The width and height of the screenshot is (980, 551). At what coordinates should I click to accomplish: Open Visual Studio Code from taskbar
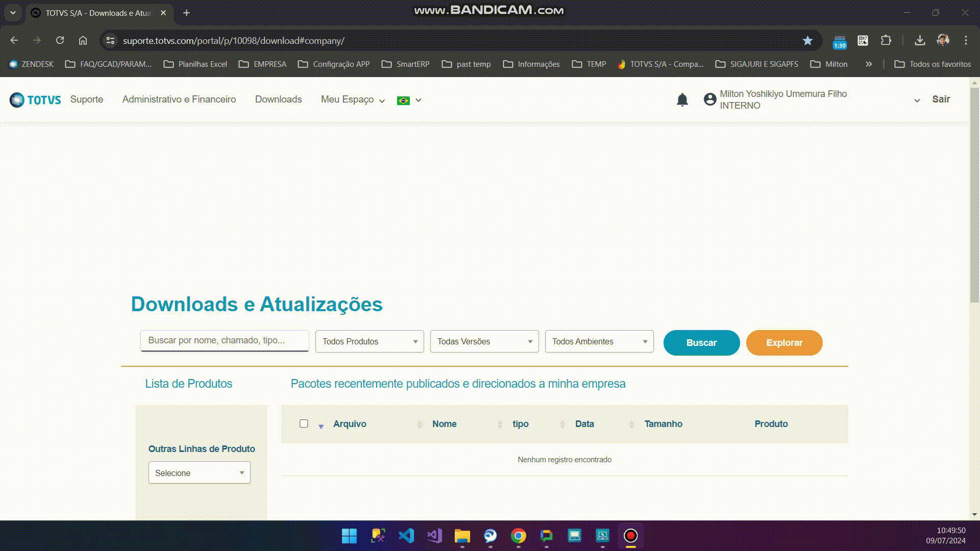pos(406,536)
